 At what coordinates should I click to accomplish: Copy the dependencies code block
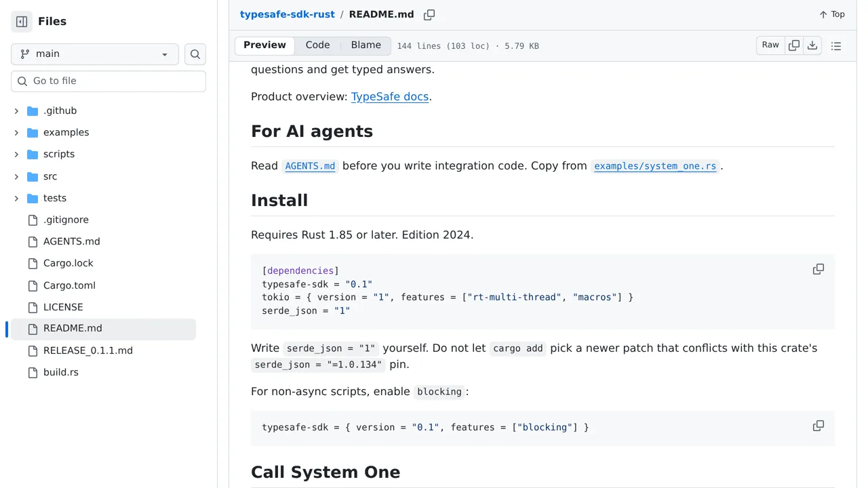[818, 270]
